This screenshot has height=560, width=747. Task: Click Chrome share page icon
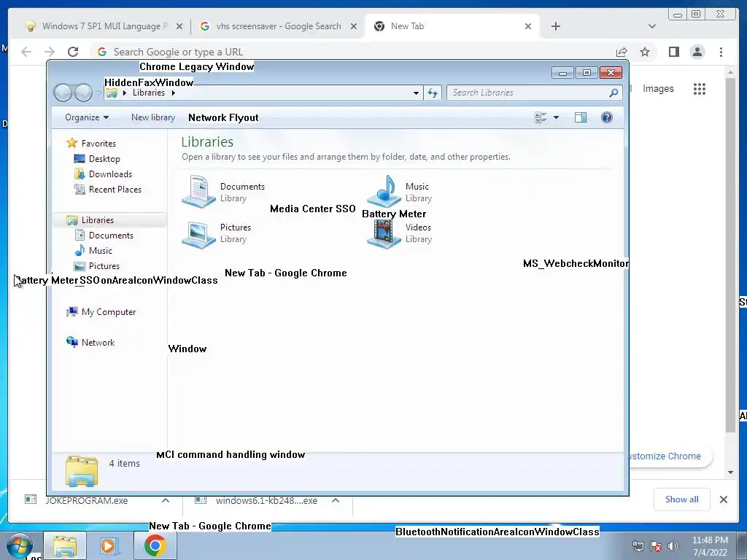622,52
